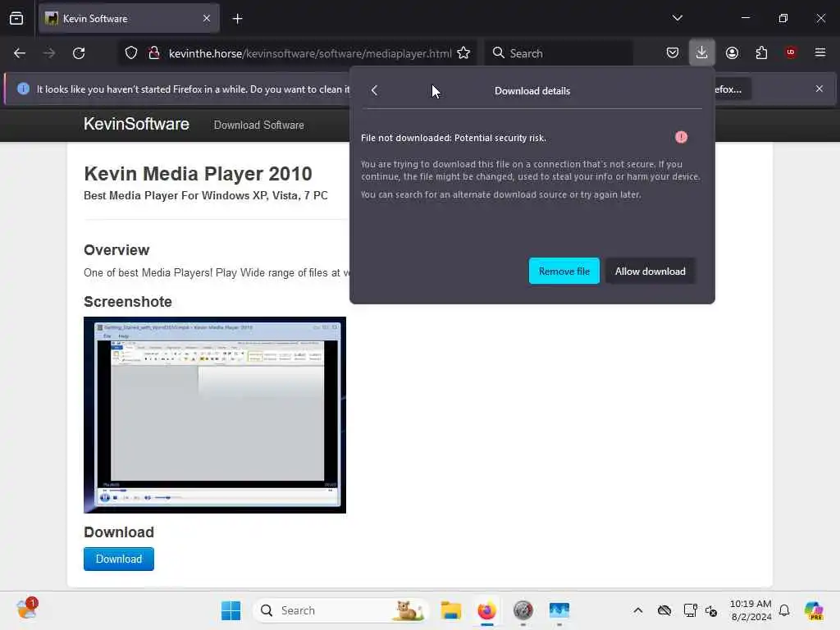Go back to the previous page
Screen dimensions: 840x630
click(x=20, y=53)
